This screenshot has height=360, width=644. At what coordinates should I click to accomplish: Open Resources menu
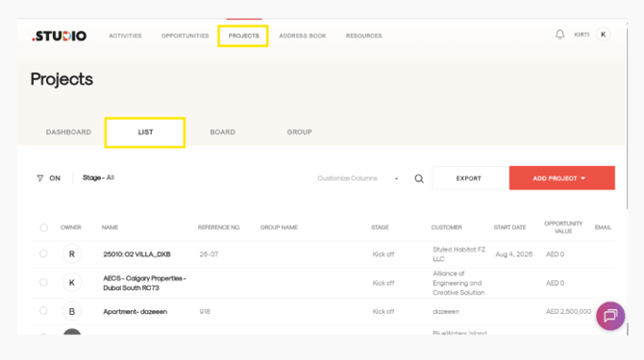[x=364, y=36]
